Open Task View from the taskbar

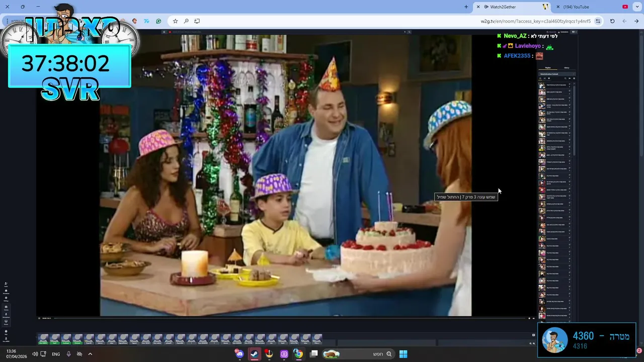[x=313, y=354]
